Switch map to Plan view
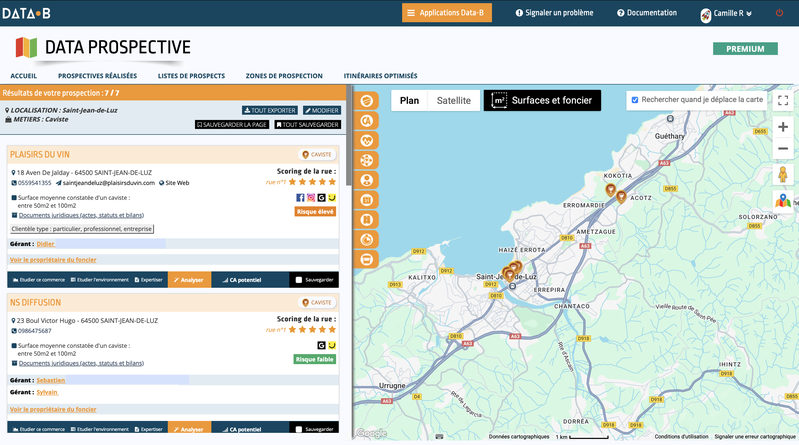The width and height of the screenshot is (799, 445). point(409,100)
